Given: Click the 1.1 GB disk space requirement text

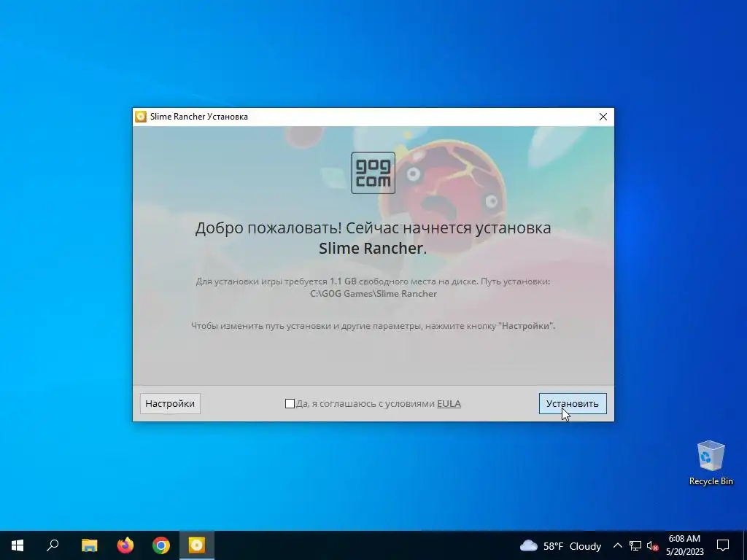Looking at the screenshot, I should pos(343,281).
